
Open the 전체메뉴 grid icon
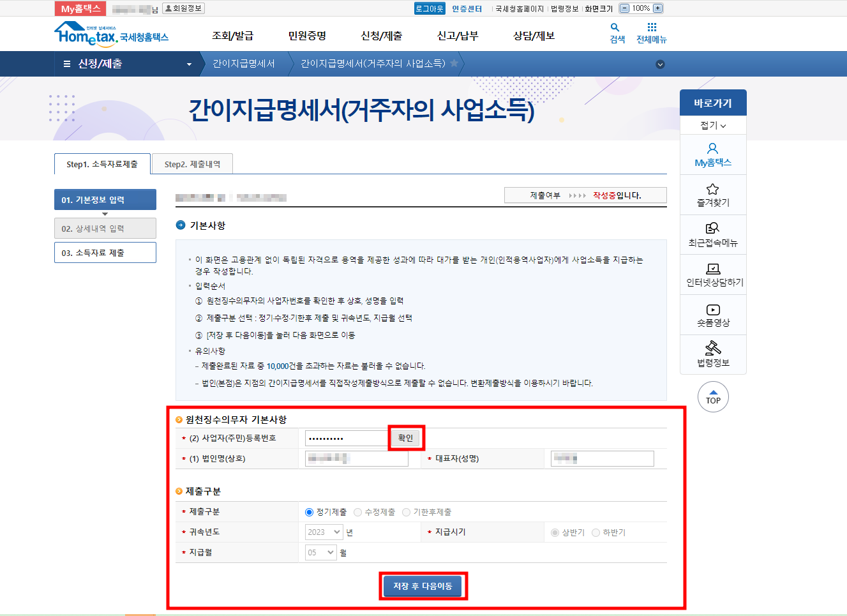652,27
